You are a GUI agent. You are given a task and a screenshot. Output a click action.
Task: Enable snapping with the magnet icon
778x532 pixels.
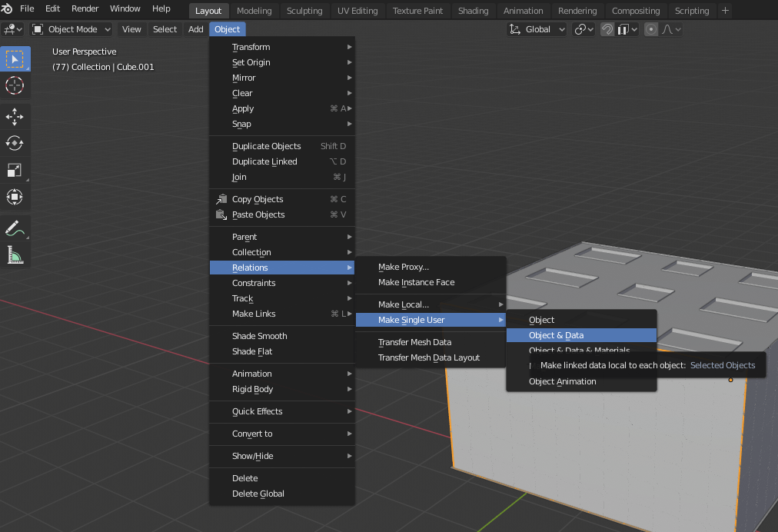pos(607,28)
